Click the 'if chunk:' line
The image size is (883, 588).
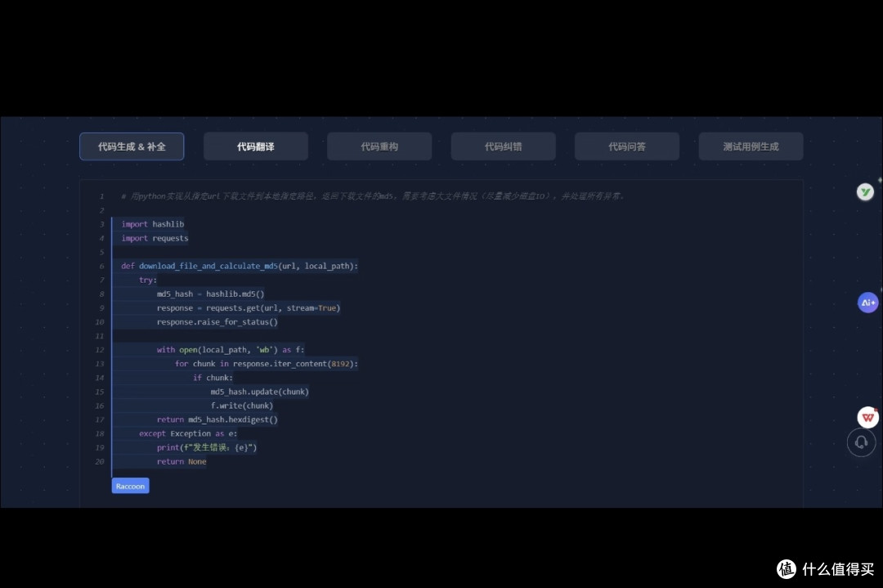tap(213, 378)
